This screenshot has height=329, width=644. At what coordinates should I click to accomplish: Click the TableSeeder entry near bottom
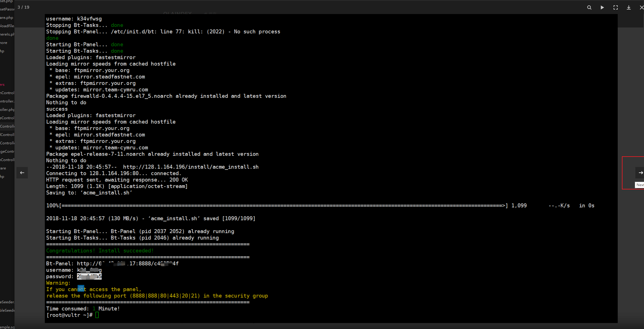point(7,302)
